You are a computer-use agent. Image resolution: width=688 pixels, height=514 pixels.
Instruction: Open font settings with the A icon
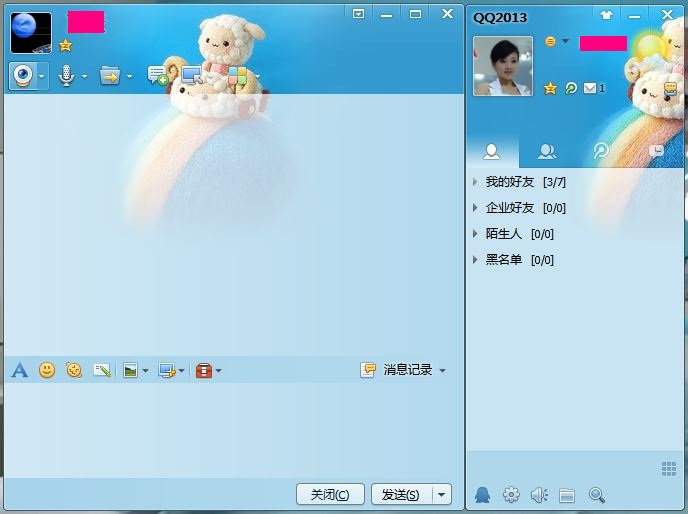point(19,370)
